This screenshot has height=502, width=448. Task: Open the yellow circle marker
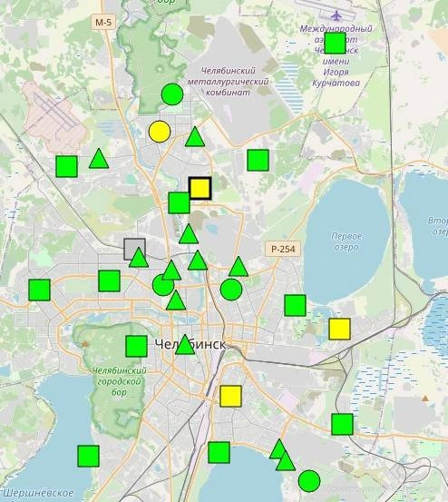pos(160,132)
